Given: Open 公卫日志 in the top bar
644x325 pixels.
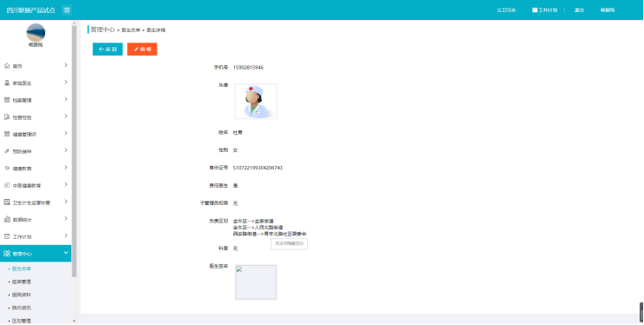Looking at the screenshot, I should coord(506,10).
